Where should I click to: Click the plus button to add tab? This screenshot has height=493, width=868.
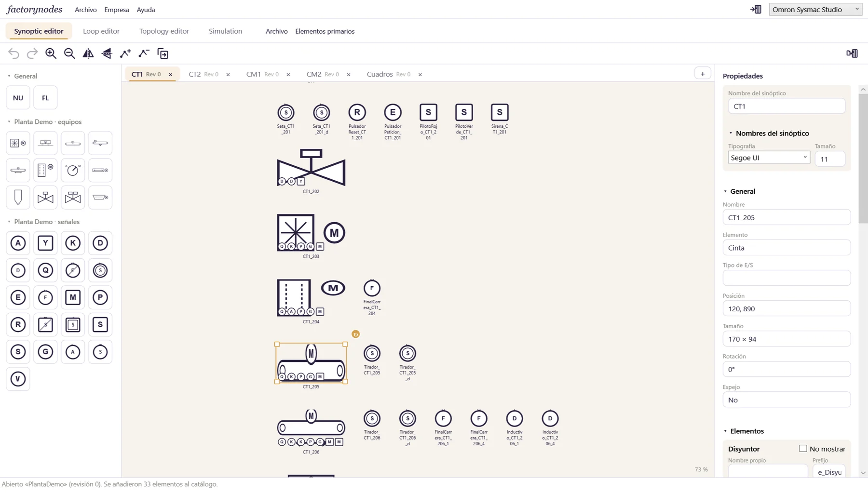pos(703,74)
